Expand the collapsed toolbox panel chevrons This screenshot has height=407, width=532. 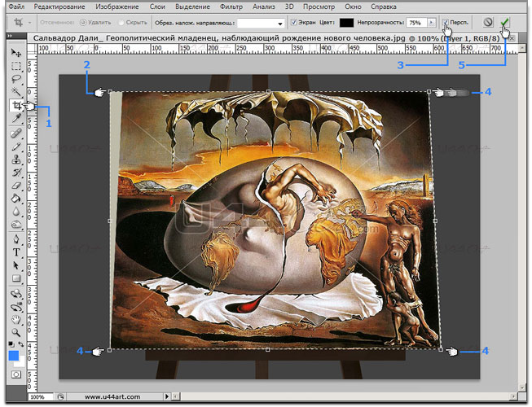10,36
